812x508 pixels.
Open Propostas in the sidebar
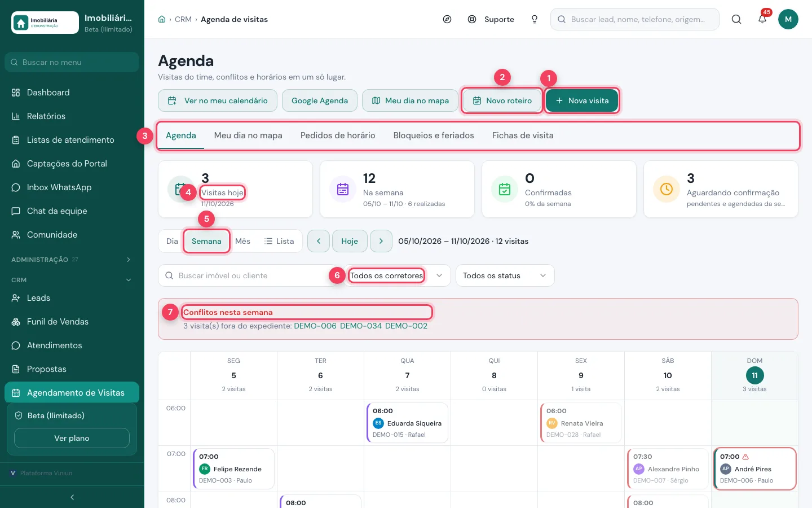click(72, 369)
